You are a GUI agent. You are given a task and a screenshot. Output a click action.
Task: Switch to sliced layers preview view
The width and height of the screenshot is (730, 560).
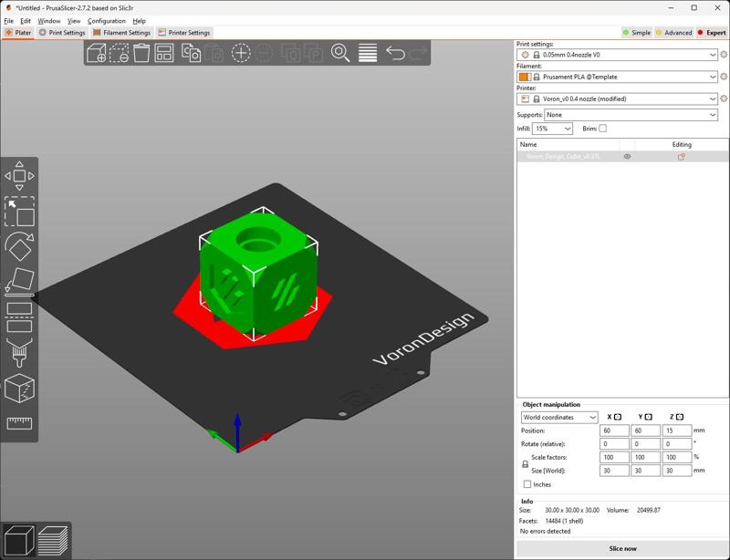(53, 540)
